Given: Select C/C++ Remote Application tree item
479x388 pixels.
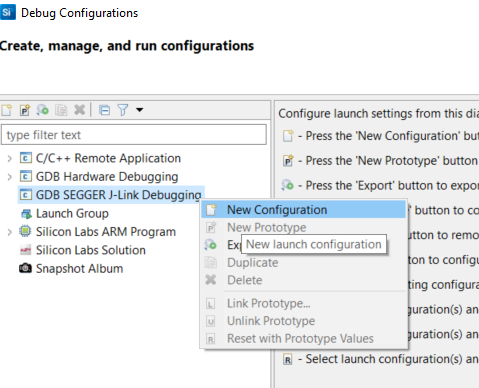Looking at the screenshot, I should [108, 158].
